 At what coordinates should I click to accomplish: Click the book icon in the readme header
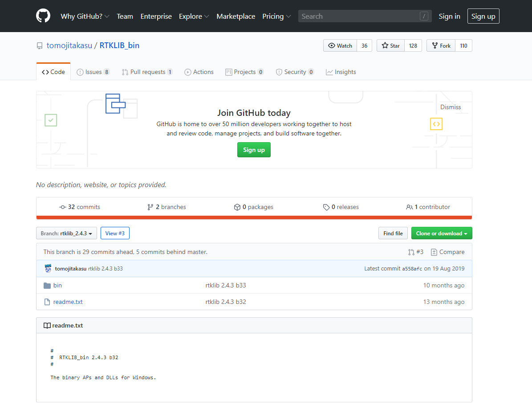pos(47,326)
